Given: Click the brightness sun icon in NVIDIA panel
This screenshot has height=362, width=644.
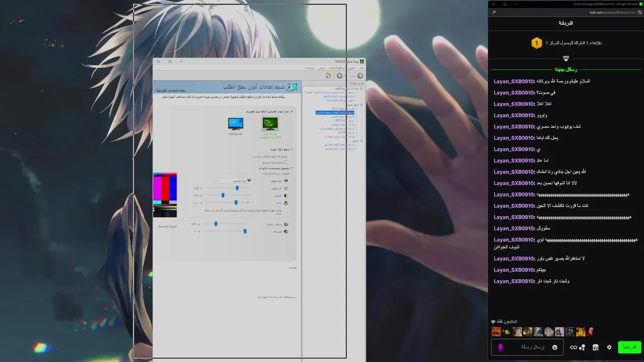Looking at the screenshot, I should 286,188.
